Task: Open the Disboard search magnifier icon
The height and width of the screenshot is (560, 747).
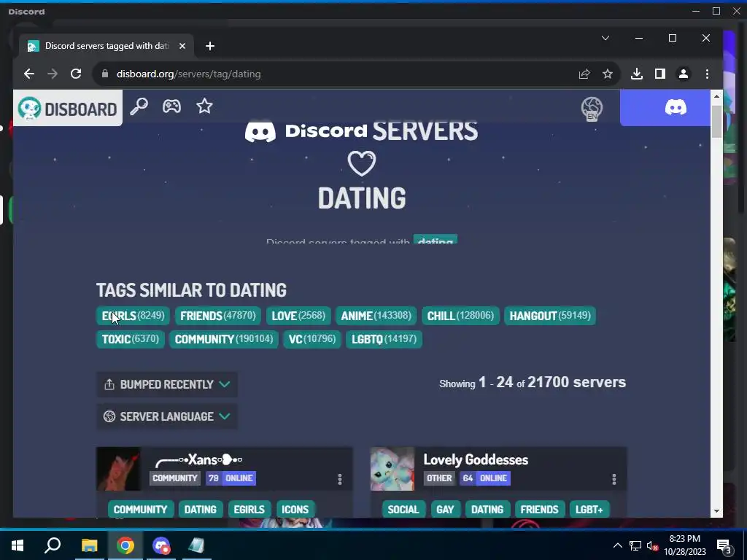Action: click(139, 106)
